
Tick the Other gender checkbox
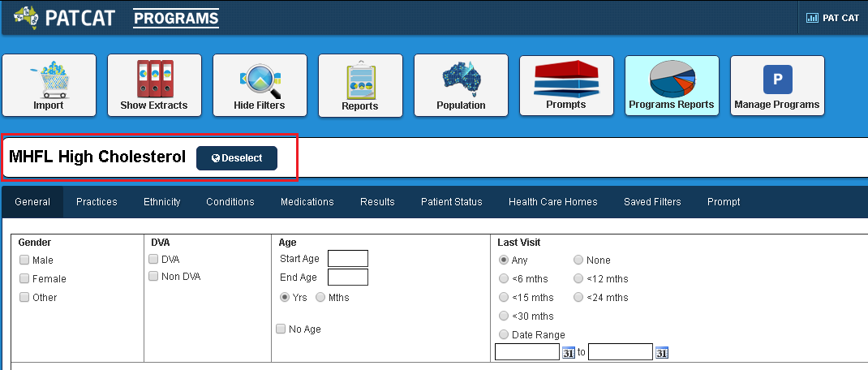[x=24, y=297]
